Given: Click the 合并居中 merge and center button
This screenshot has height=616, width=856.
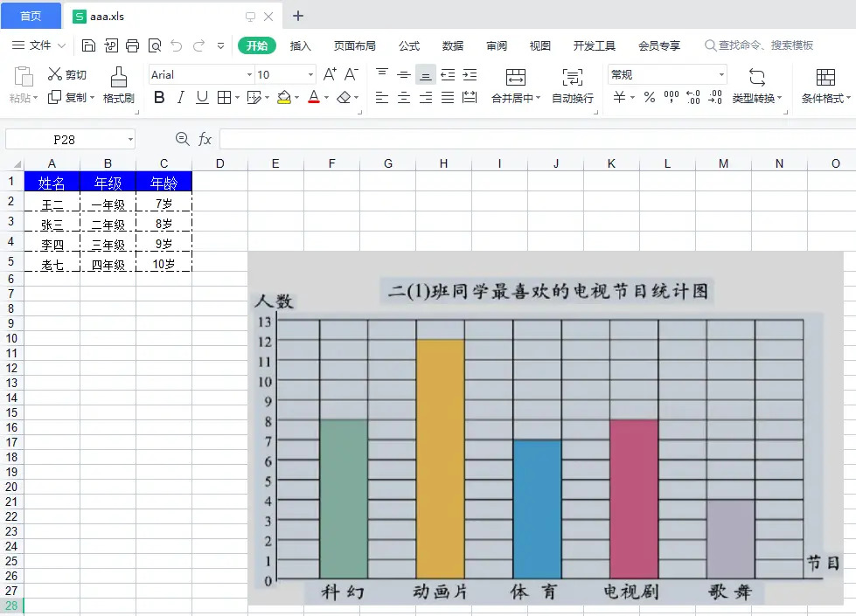Looking at the screenshot, I should pos(515,86).
